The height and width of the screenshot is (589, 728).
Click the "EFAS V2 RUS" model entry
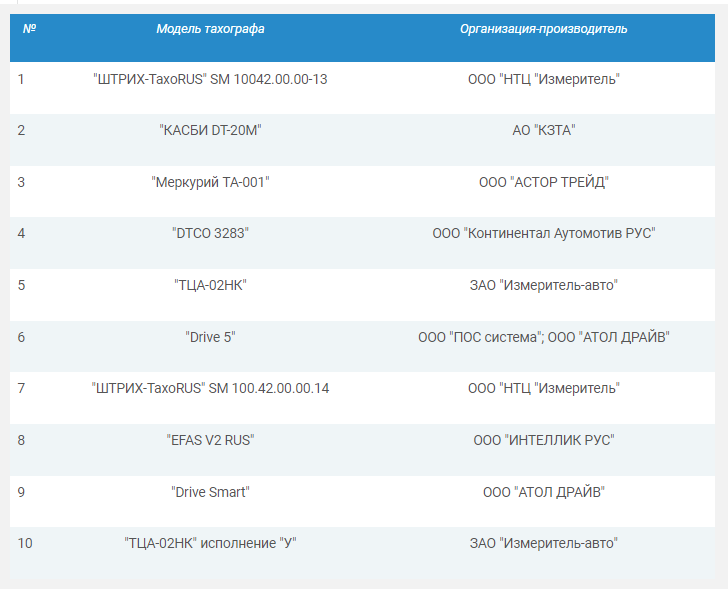coord(210,440)
